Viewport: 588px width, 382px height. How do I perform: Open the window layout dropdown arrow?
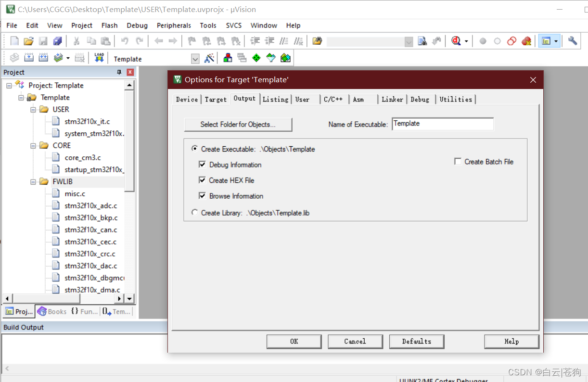pos(556,41)
